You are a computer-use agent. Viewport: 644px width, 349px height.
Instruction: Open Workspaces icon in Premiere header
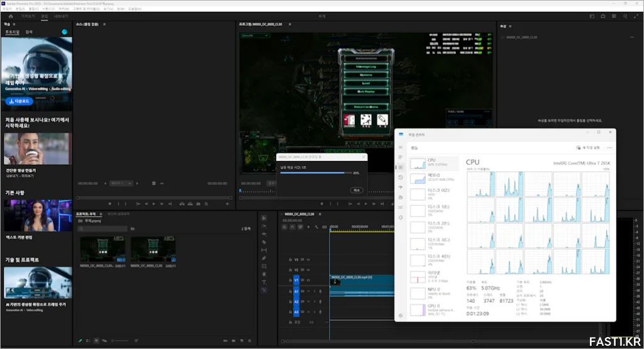tap(592, 16)
